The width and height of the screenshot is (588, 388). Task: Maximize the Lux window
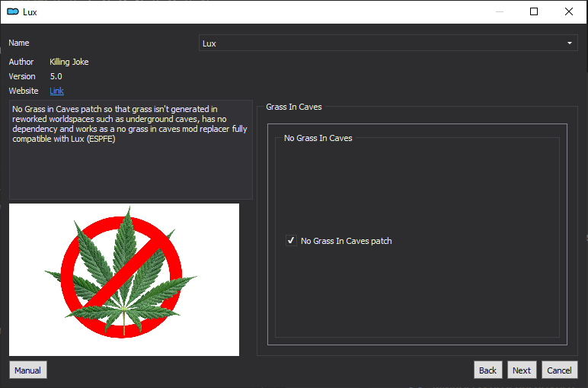pos(534,11)
